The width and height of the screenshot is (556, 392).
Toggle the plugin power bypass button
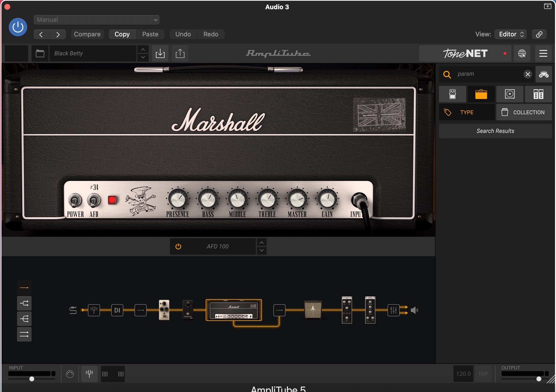(18, 27)
